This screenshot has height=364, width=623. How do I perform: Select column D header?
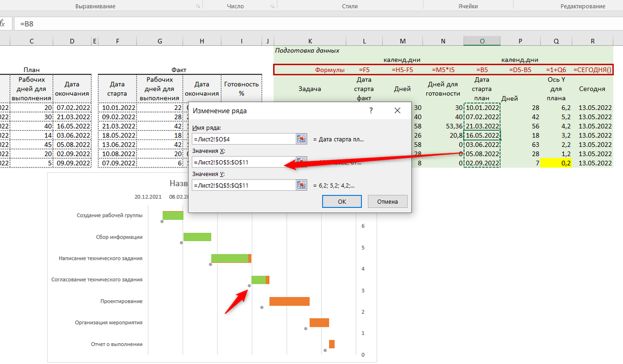point(72,41)
